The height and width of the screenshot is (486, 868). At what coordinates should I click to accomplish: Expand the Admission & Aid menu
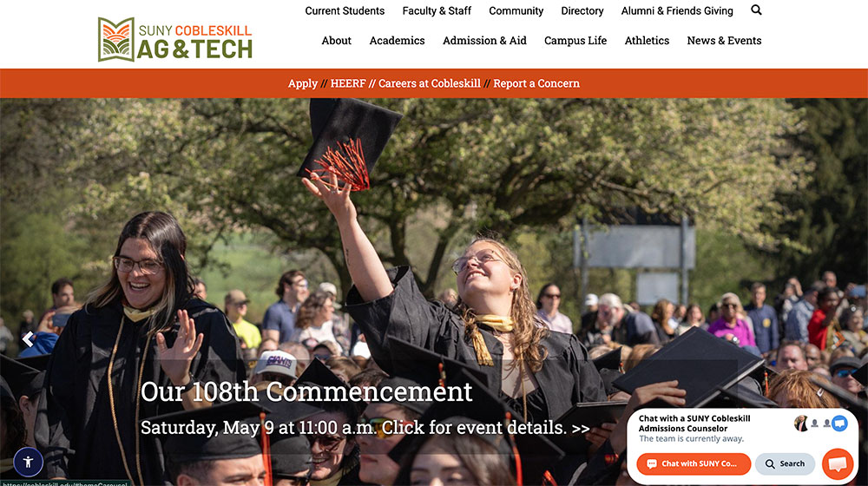(x=484, y=41)
